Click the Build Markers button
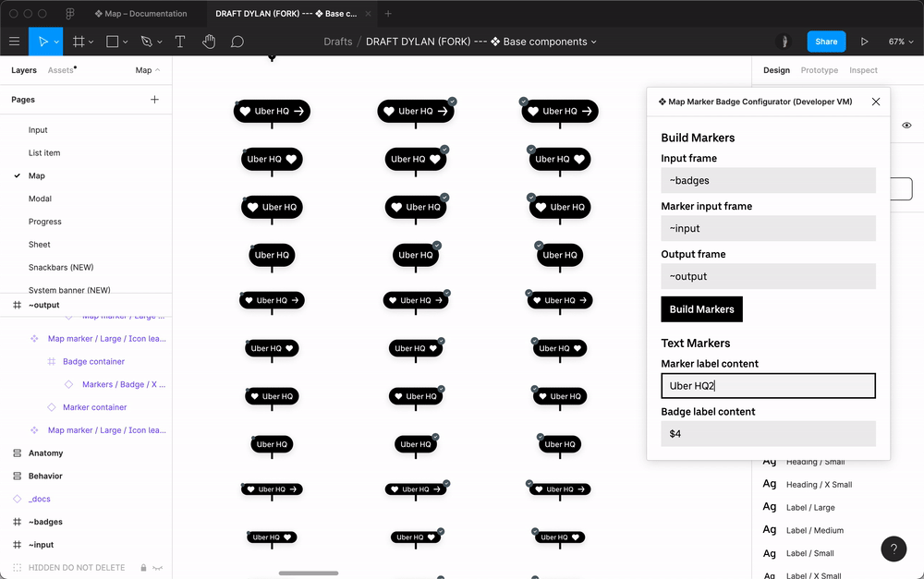Viewport: 924px width, 579px height. coord(701,309)
